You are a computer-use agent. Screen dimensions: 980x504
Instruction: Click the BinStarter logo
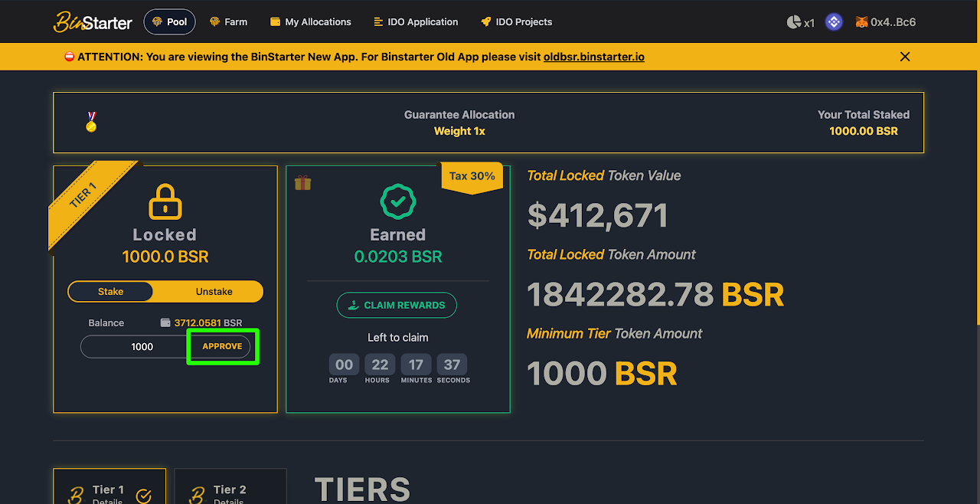click(93, 21)
